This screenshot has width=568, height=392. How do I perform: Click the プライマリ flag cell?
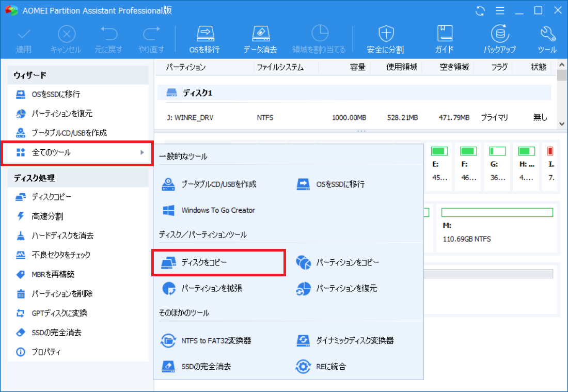click(495, 118)
